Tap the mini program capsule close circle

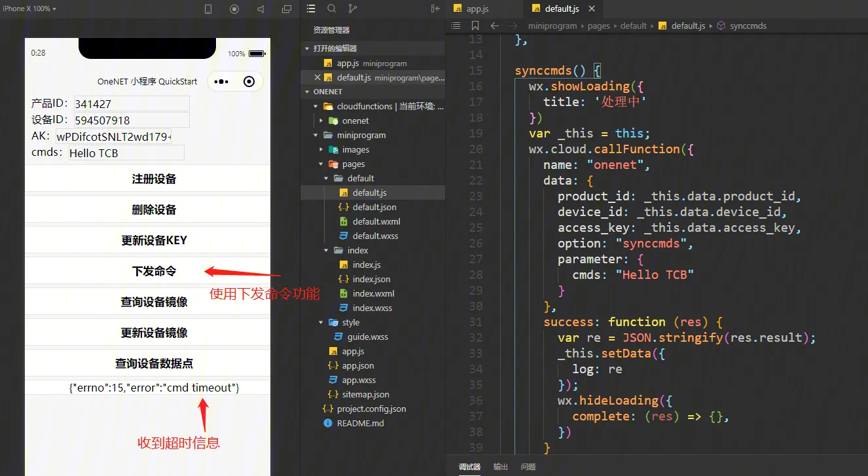tap(249, 82)
